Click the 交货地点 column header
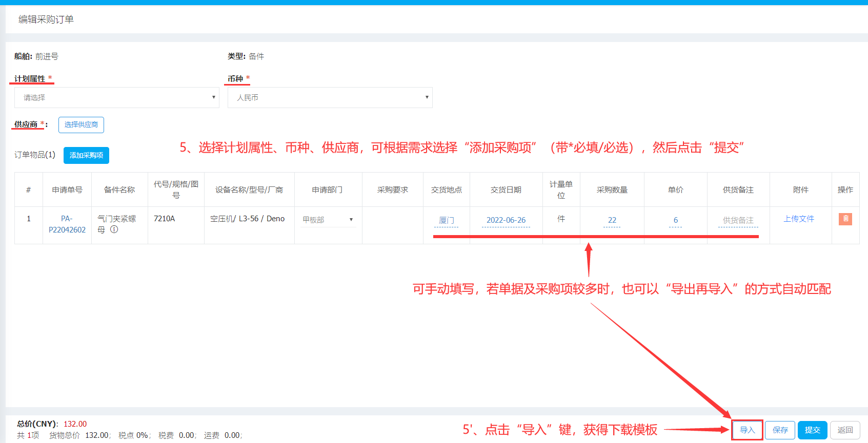 (447, 189)
